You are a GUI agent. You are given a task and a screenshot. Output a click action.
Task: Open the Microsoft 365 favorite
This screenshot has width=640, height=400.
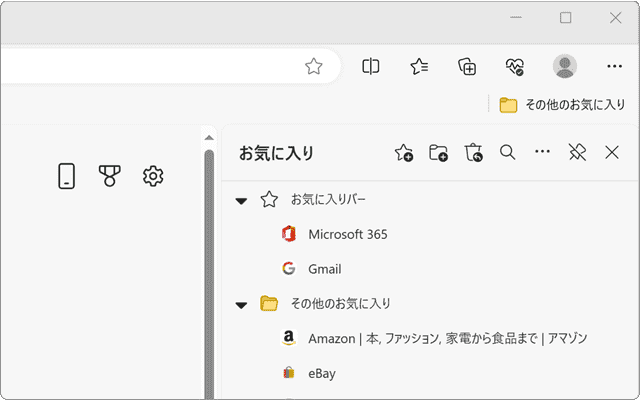point(430,234)
